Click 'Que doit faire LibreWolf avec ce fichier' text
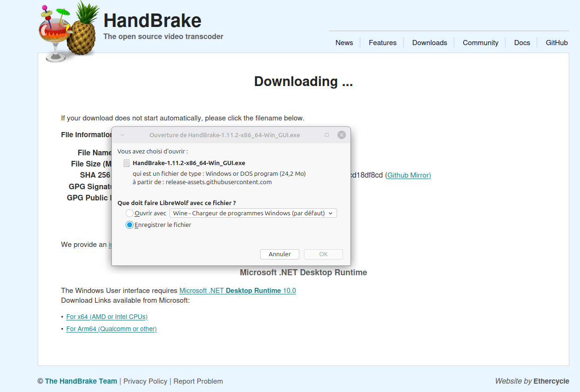The image size is (580, 392). click(x=176, y=203)
